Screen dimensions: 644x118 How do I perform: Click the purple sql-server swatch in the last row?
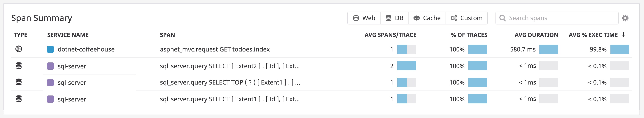coord(50,99)
